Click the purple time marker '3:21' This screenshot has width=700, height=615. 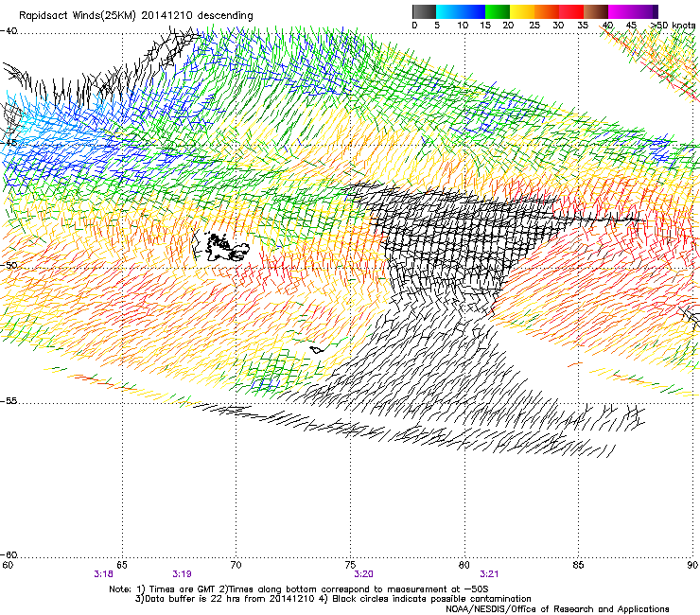(x=489, y=574)
